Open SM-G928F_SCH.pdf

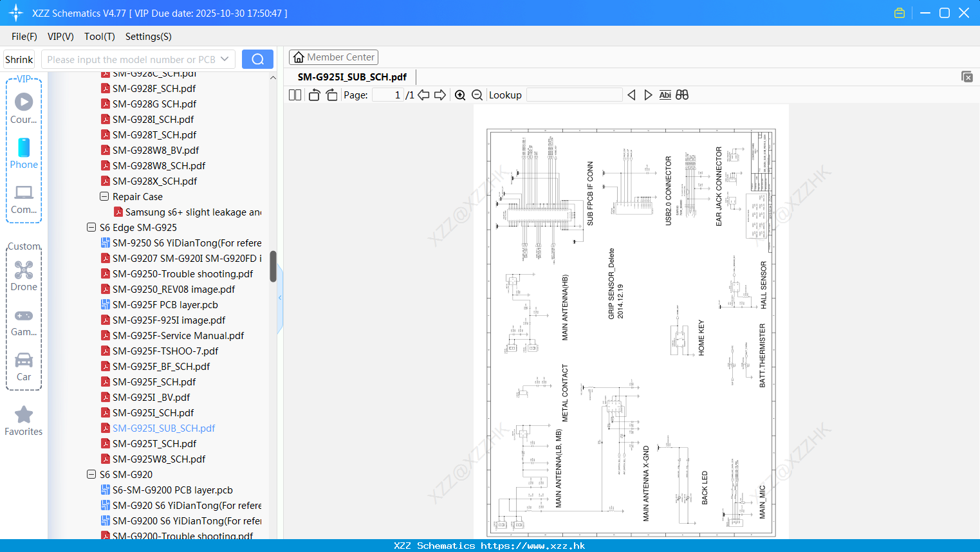tap(154, 88)
